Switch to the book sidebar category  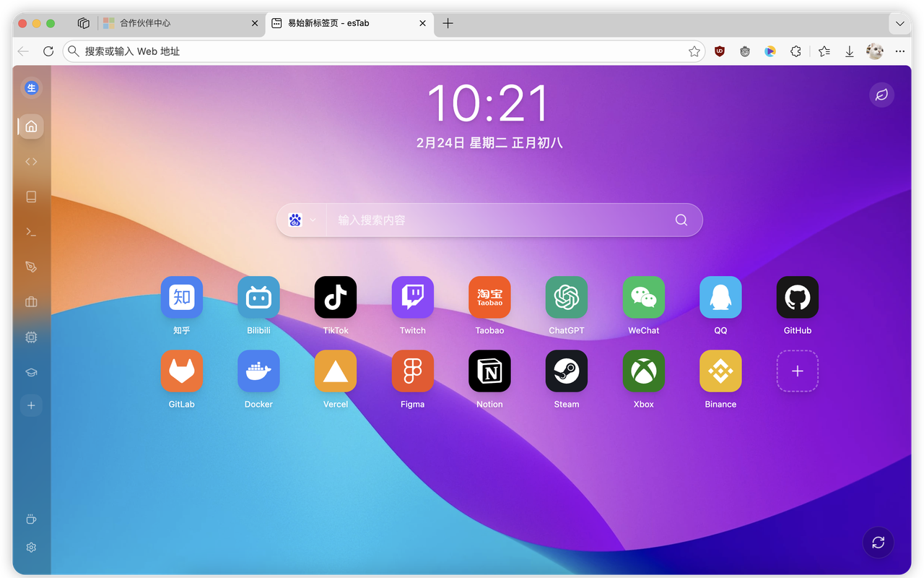[31, 197]
